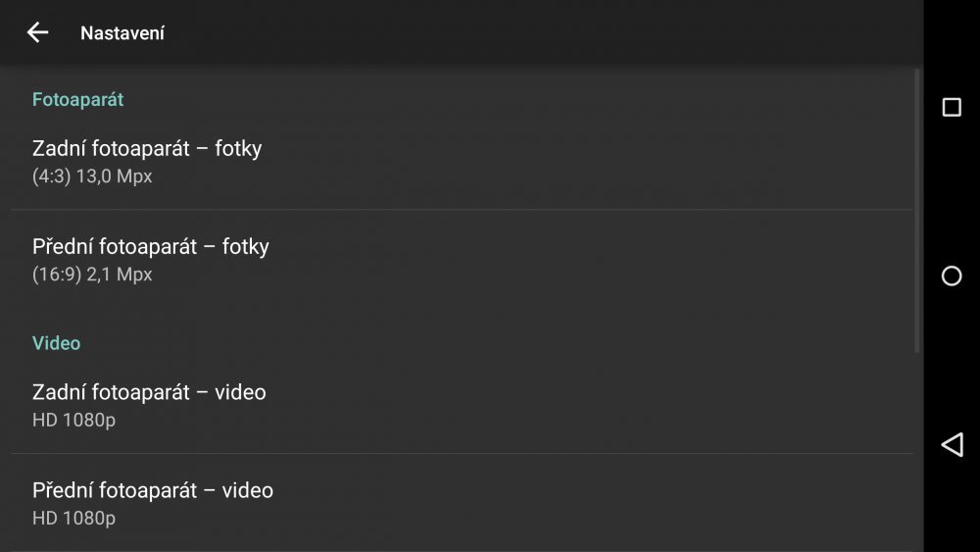The image size is (980, 552).
Task: Click the Nastavení title text
Action: pos(122,33)
